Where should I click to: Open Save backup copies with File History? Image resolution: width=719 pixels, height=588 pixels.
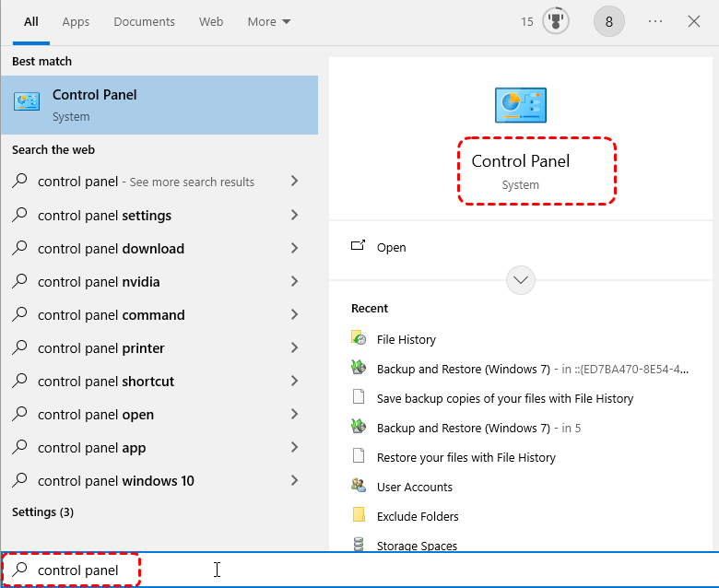pyautogui.click(x=505, y=399)
